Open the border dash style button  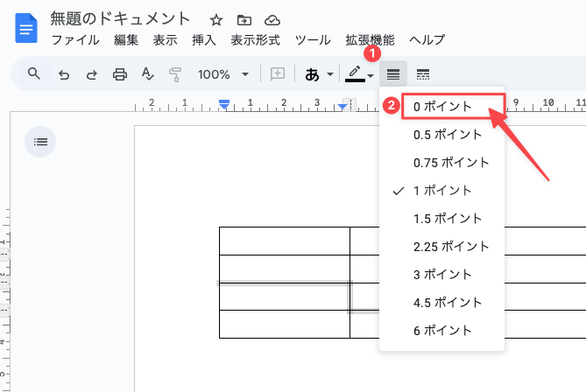click(423, 74)
